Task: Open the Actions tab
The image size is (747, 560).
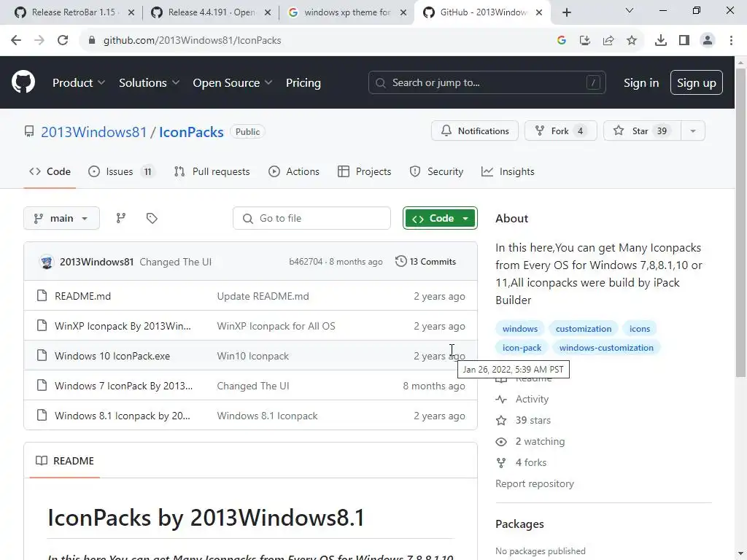Action: [294, 171]
